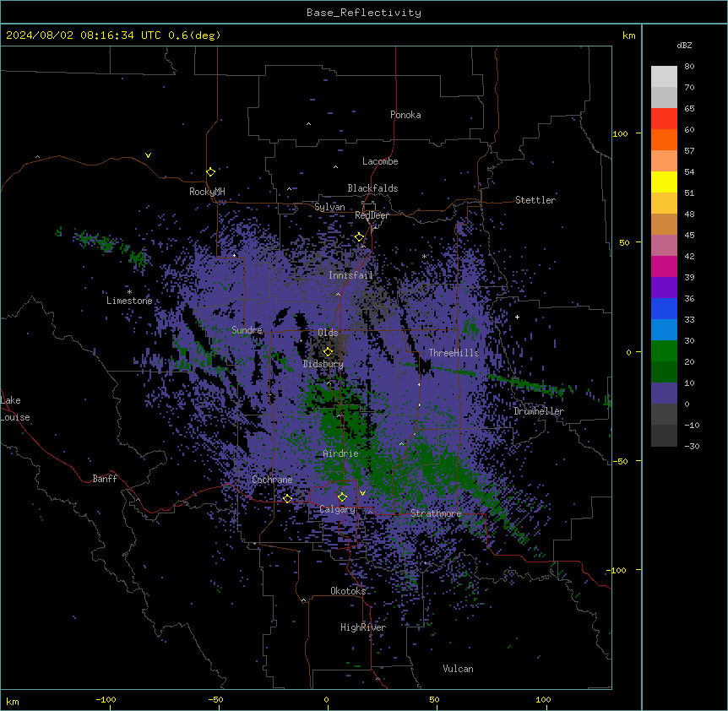Click the Vulcan label
Viewport: 728px width, 711px height.
coord(458,669)
